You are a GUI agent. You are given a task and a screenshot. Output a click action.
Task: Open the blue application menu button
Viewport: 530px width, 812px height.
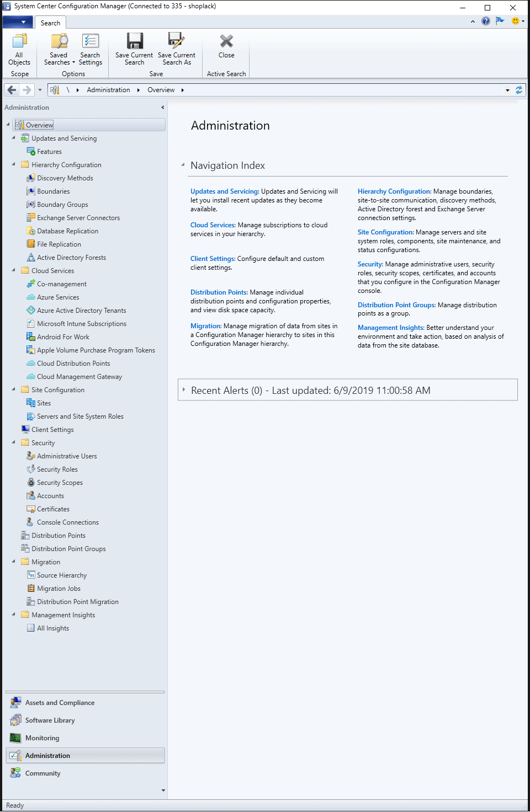tap(18, 22)
